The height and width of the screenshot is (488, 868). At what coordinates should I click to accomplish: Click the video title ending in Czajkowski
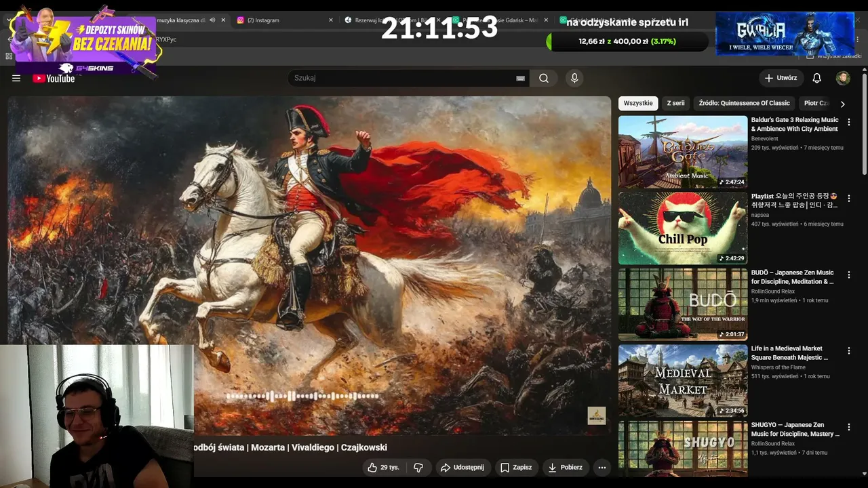(x=291, y=447)
